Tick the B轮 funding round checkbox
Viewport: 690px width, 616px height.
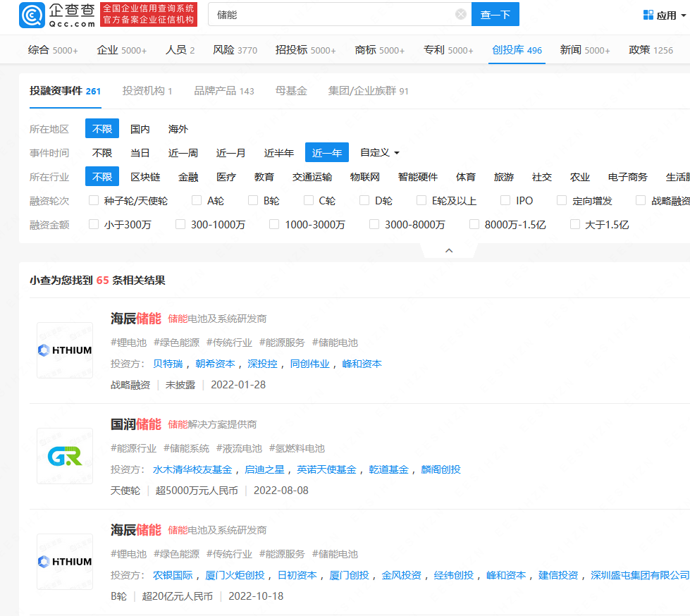(x=253, y=201)
